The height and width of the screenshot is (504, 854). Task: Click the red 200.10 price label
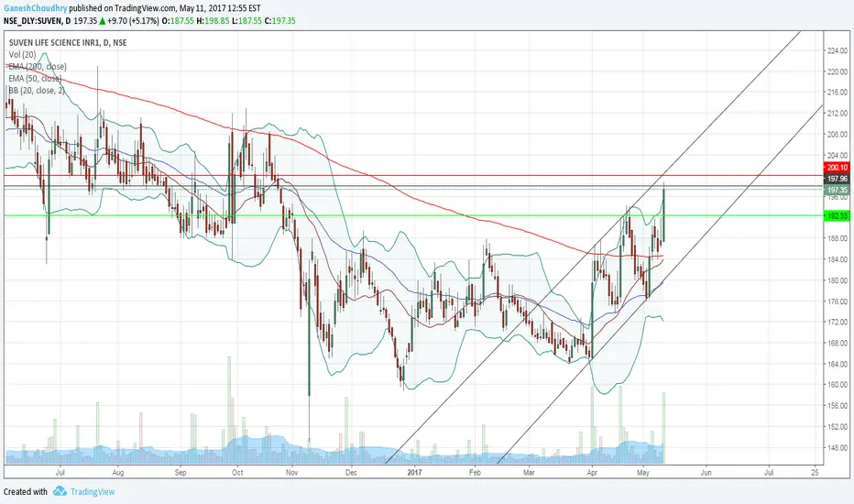838,168
